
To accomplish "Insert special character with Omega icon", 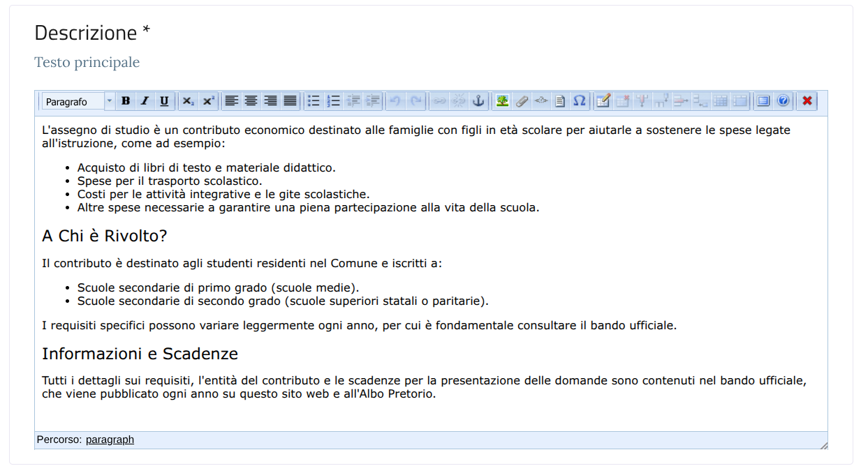I will (x=580, y=101).
